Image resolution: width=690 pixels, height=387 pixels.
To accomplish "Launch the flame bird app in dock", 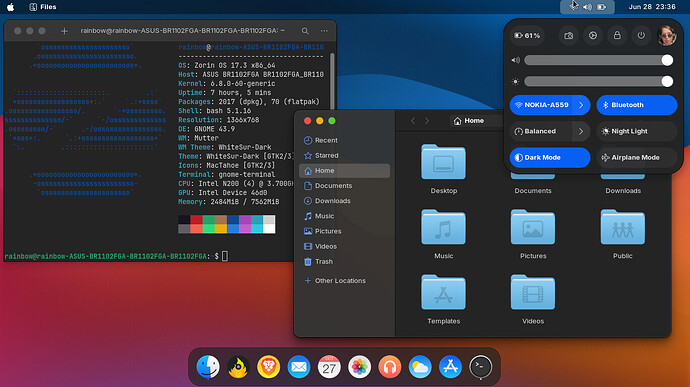I will tap(238, 366).
